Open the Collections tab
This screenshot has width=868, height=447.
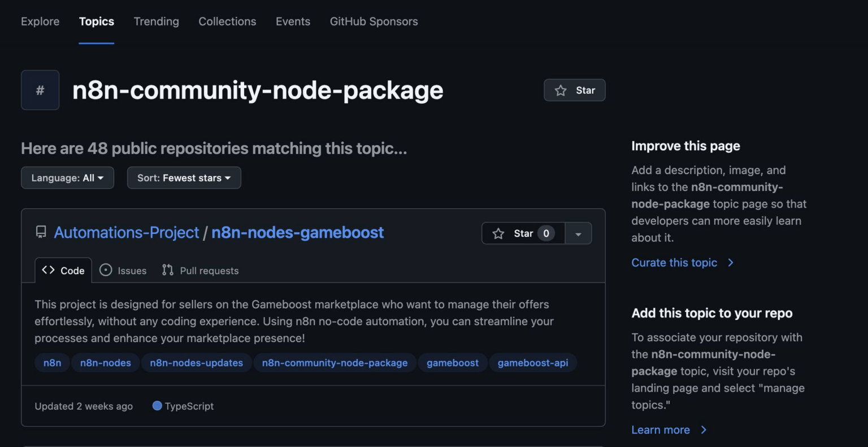227,21
